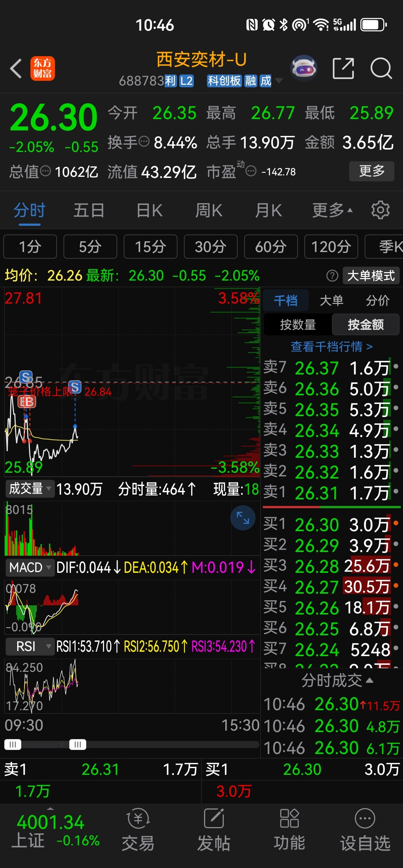Viewport: 403px width, 868px height.
Task: Tap the left handle of time range slider
Action: click(x=13, y=744)
